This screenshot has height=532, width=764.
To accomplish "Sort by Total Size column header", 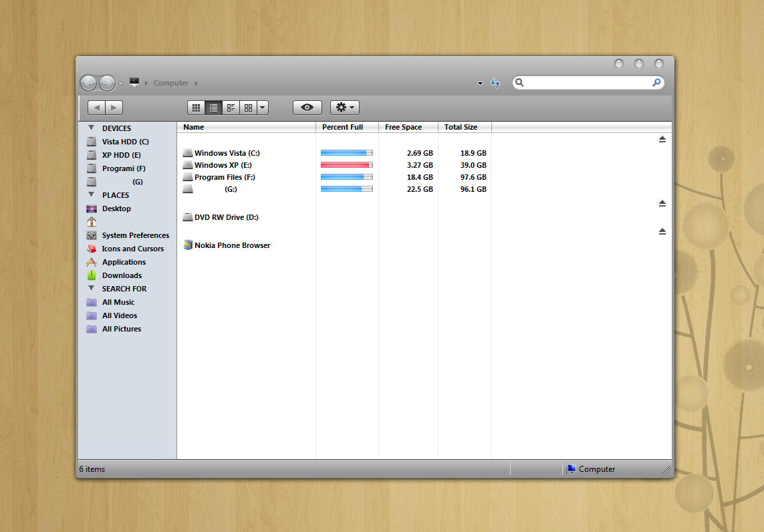I will 465,127.
